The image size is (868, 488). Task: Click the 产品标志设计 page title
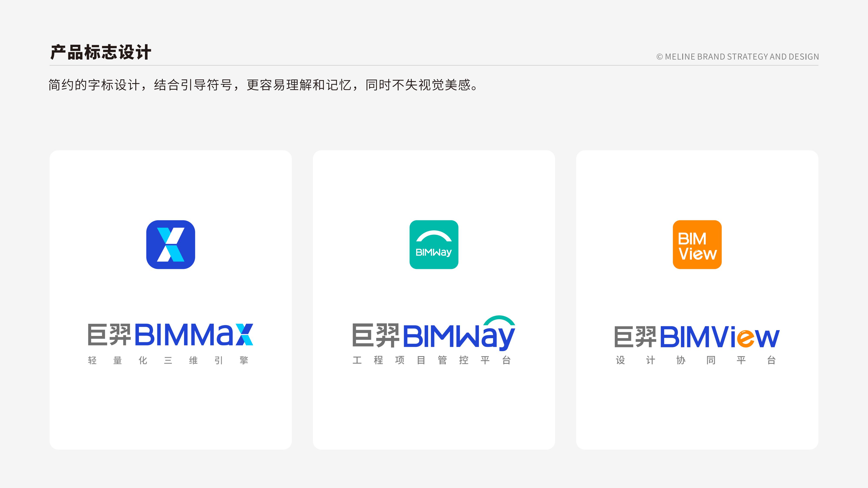[x=100, y=52]
